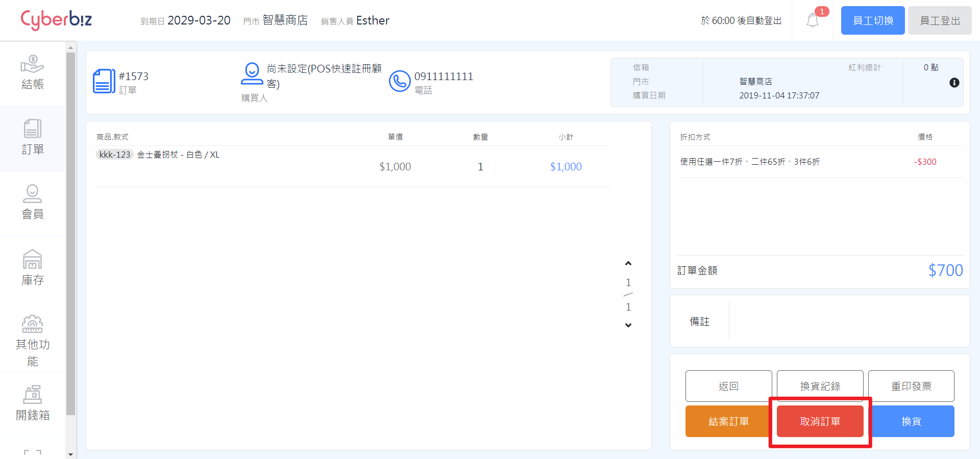
Task: Click the discount amount -$300
Action: [925, 162]
